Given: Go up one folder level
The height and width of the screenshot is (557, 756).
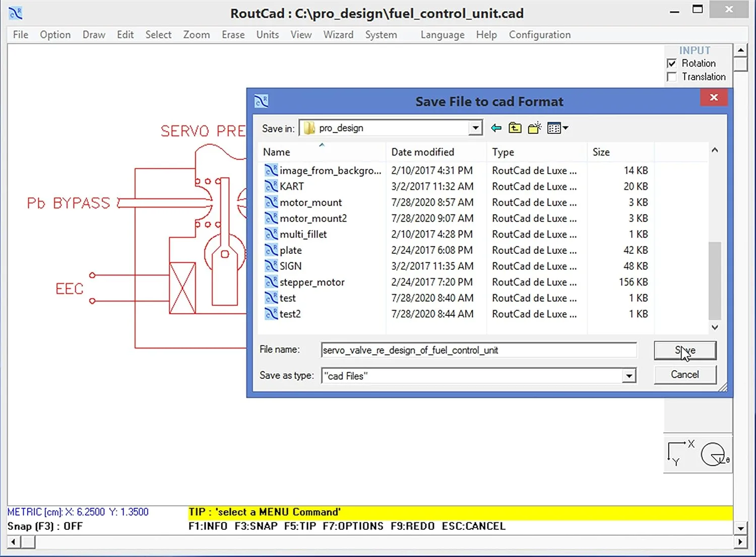Looking at the screenshot, I should pos(515,127).
